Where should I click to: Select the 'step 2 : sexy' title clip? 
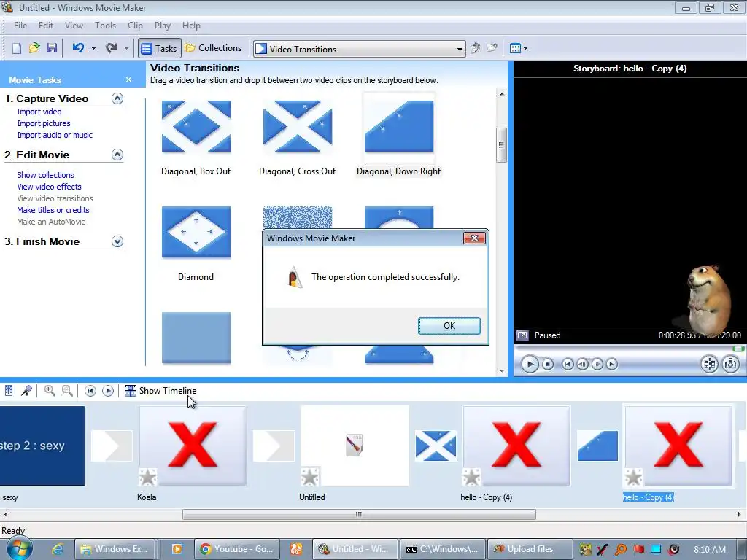[42, 446]
